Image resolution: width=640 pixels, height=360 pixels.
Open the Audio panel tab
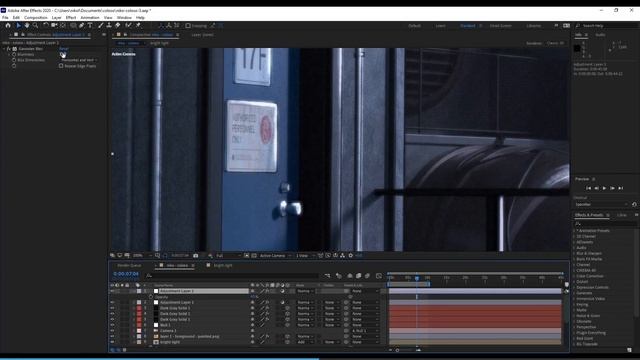(x=600, y=35)
